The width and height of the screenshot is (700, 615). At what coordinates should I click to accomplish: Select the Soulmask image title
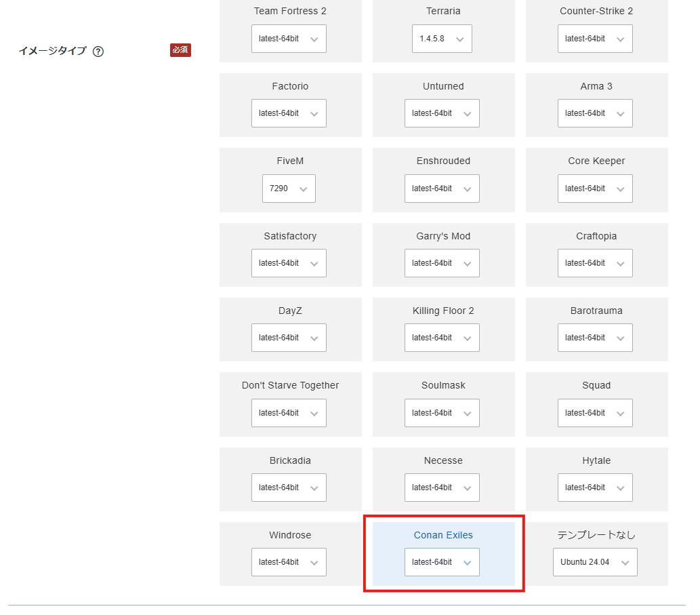443,385
